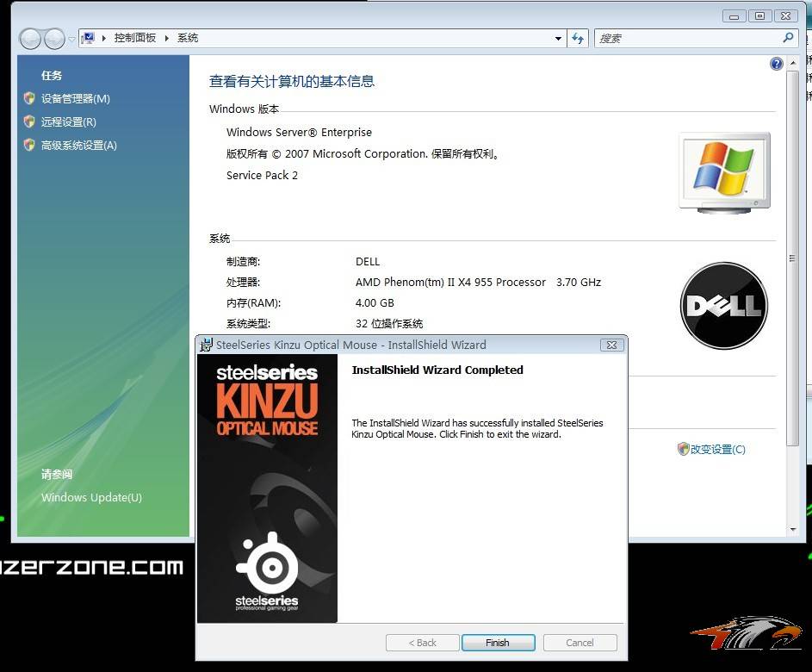
Task: Click the shield icon beside 远程设置
Action: pos(29,121)
